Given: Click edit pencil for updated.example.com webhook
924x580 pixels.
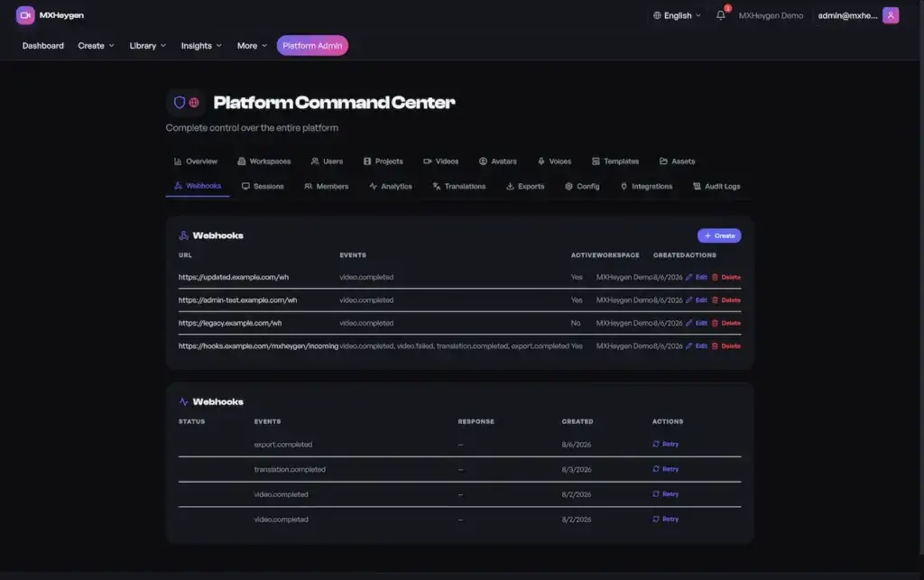Looking at the screenshot, I should (x=688, y=277).
